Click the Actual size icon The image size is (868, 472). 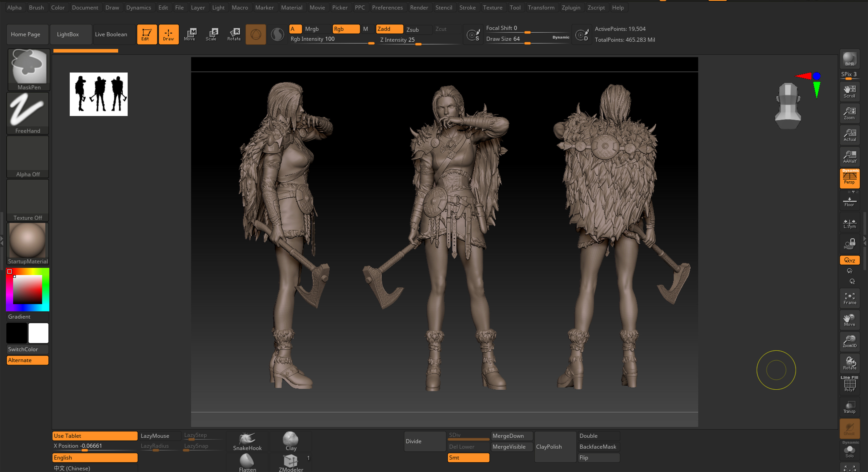[x=849, y=135]
